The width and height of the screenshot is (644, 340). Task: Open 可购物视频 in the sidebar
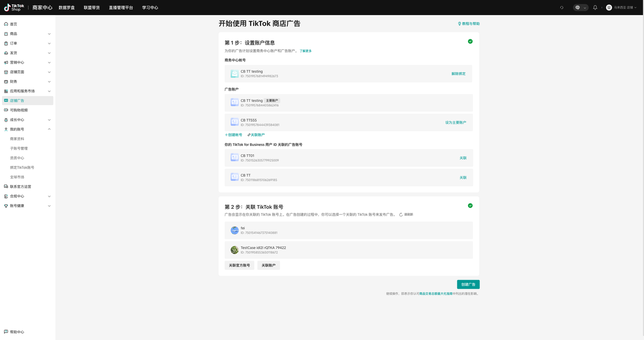pyautogui.click(x=19, y=110)
